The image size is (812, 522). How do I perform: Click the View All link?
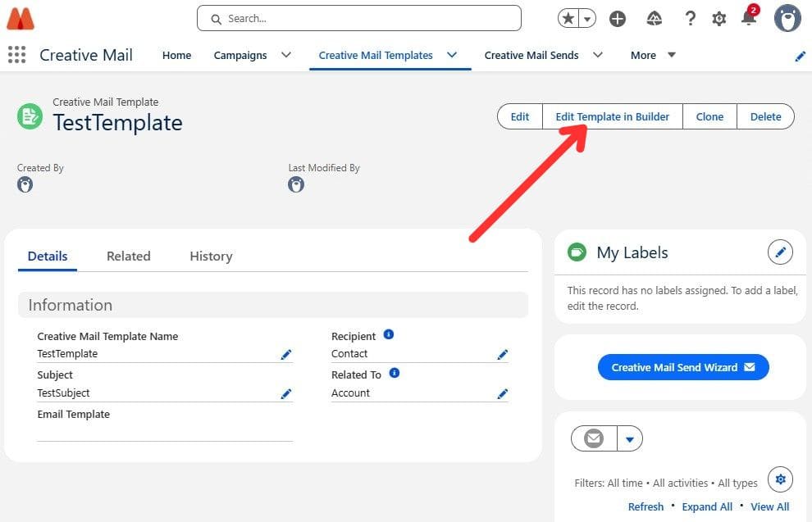769,506
